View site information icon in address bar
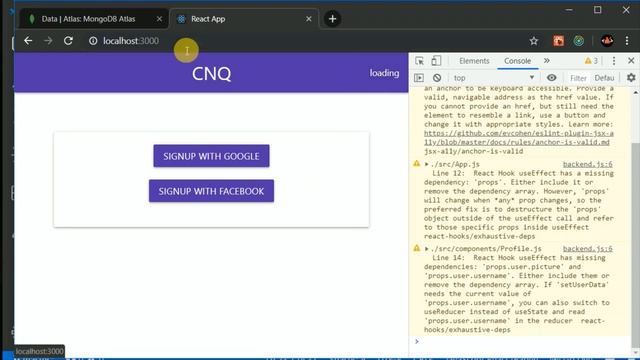640x360 pixels. point(93,41)
